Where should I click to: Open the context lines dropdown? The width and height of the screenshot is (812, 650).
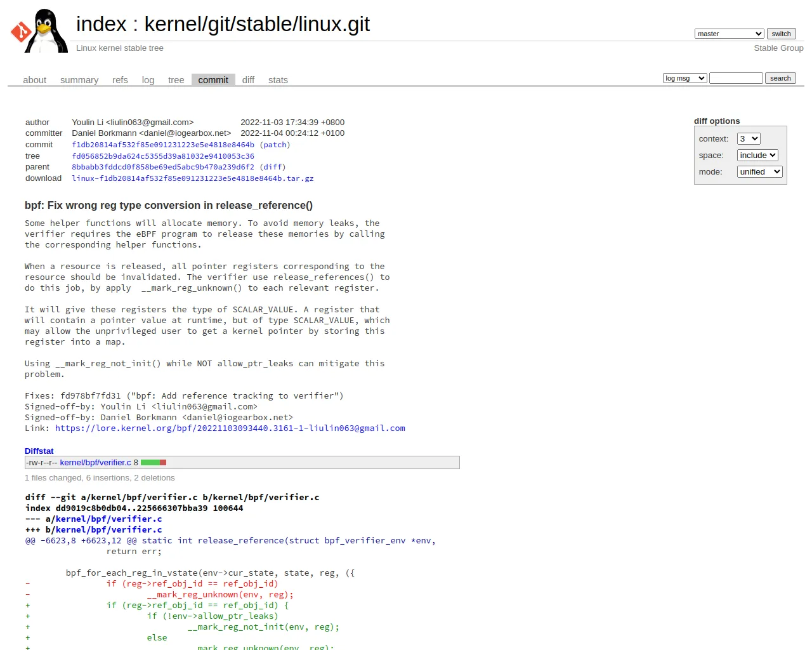point(749,139)
